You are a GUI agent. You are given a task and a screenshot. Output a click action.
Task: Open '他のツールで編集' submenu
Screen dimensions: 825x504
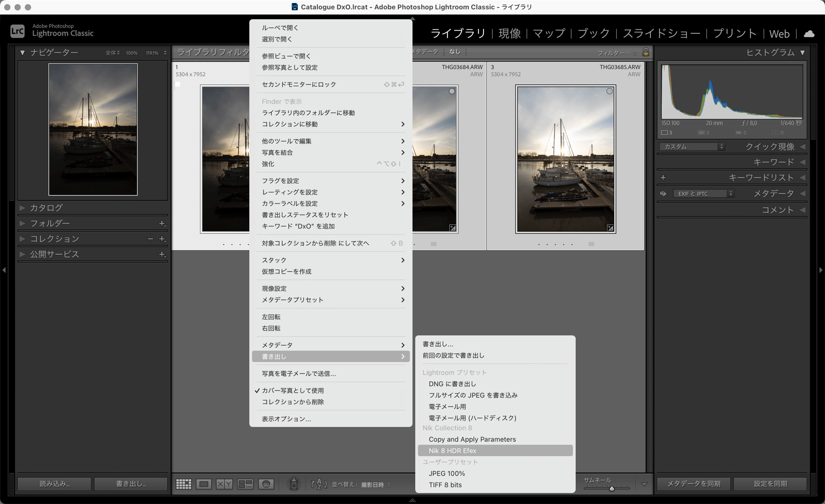click(x=331, y=141)
